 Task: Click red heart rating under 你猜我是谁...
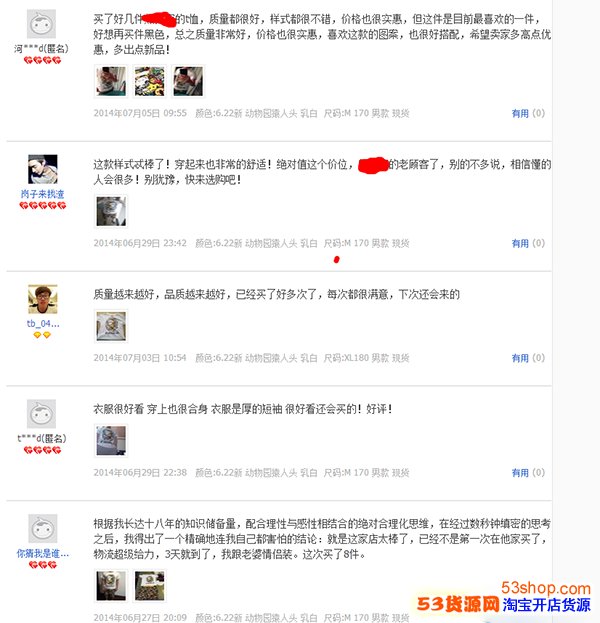[43, 565]
